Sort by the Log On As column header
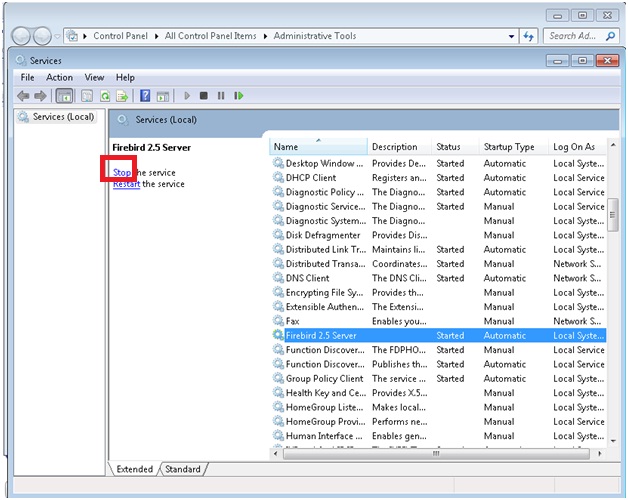628x500 pixels. 577,147
